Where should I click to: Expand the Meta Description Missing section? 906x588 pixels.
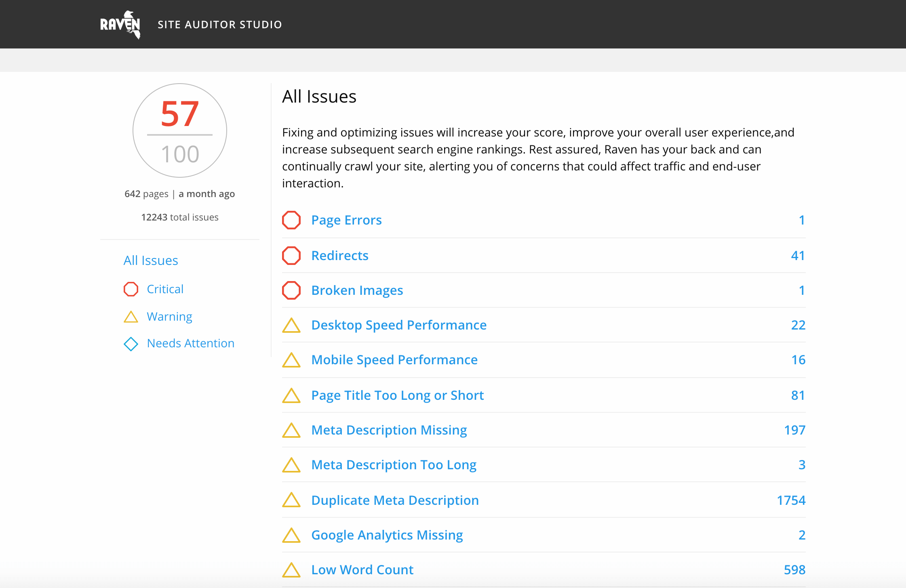388,430
